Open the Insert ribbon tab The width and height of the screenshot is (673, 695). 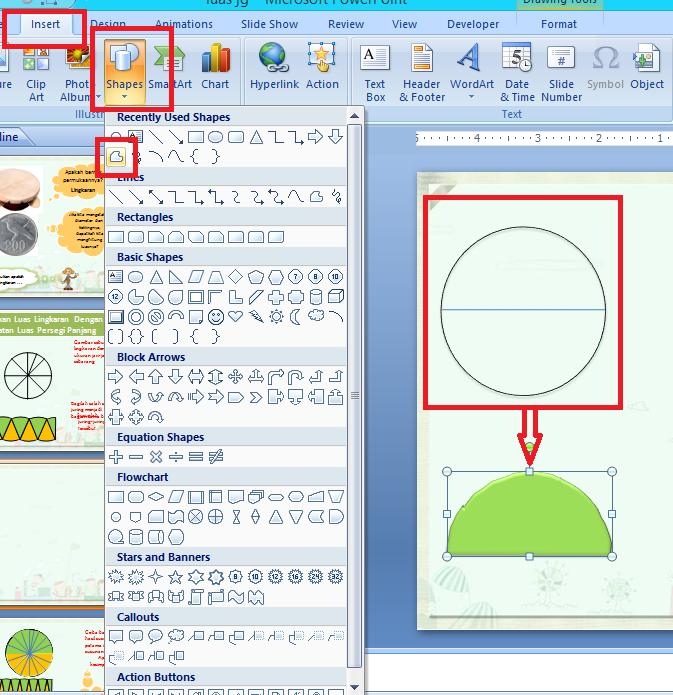tap(45, 24)
